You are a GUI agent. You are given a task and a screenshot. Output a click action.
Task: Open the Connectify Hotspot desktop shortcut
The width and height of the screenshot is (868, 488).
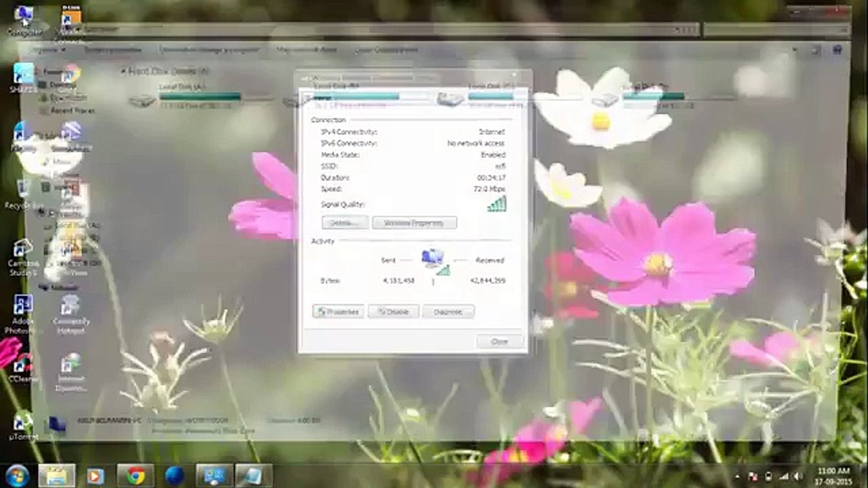tap(71, 314)
